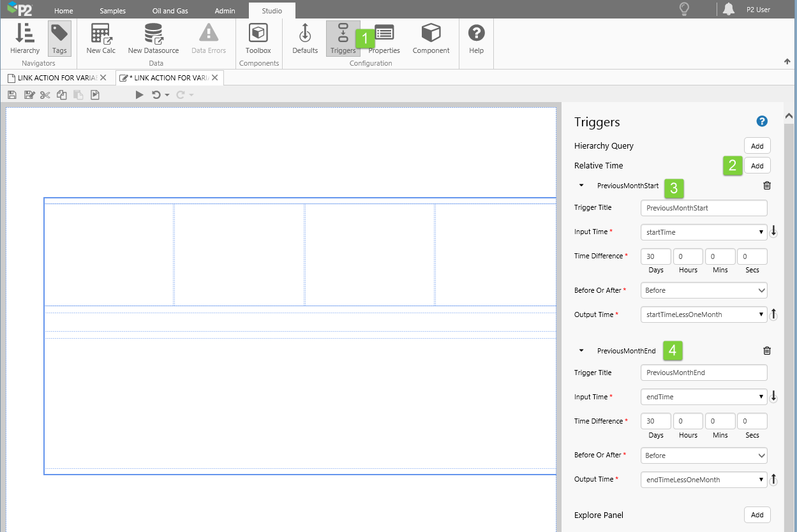Click the notifications bell icon
This screenshot has width=797, height=532.
click(x=729, y=9)
